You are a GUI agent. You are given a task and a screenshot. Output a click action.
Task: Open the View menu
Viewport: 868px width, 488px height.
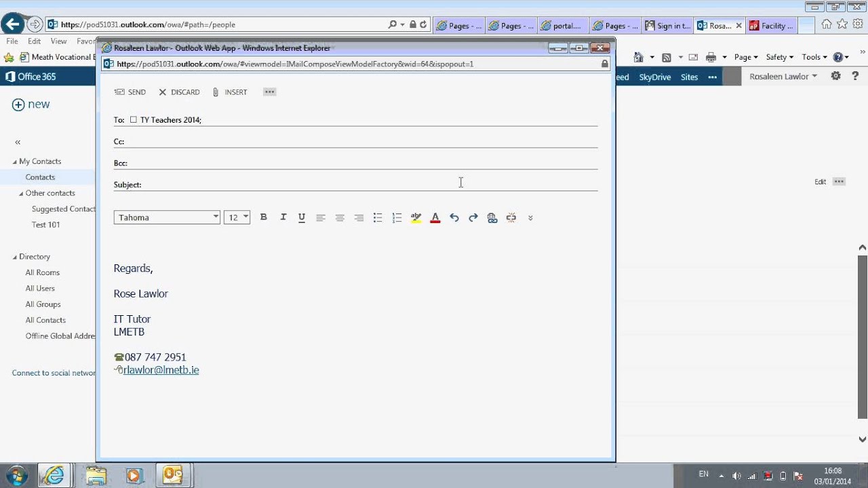click(x=58, y=41)
